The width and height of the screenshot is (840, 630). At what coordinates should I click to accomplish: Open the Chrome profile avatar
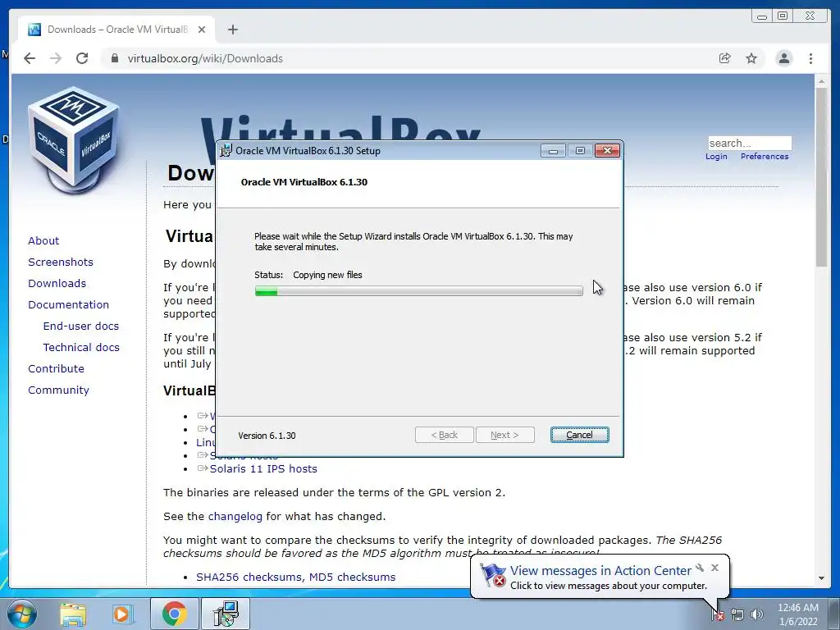(783, 58)
